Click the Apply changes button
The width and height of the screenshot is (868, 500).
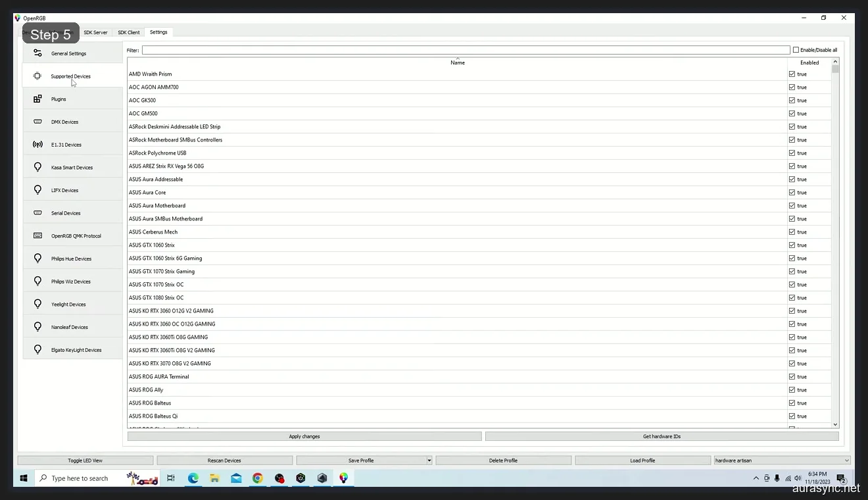(x=304, y=436)
